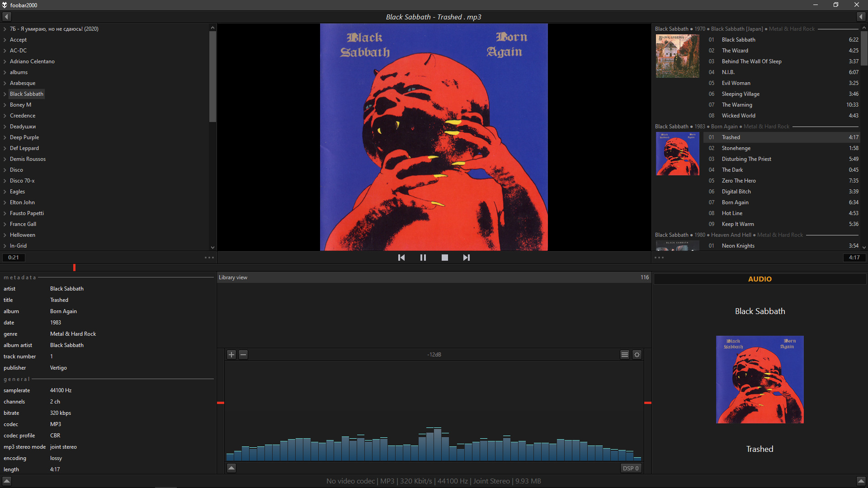868x488 pixels.
Task: Open the spectrum analyzer list menu icon
Action: 624,355
